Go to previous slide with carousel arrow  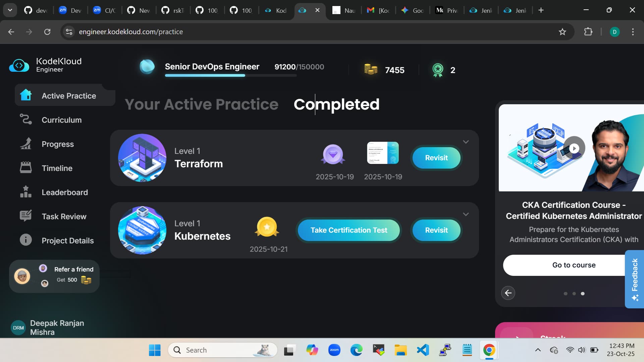click(508, 293)
